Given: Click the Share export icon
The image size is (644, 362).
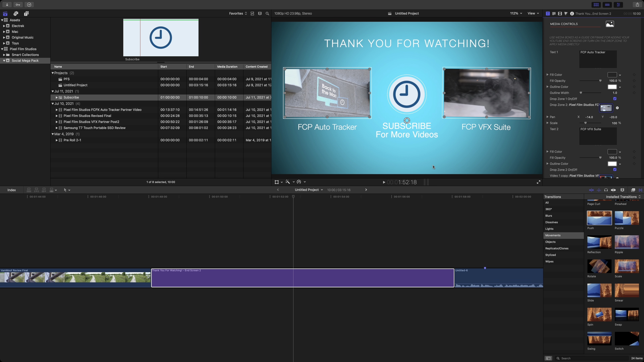Looking at the screenshot, I should [637, 5].
